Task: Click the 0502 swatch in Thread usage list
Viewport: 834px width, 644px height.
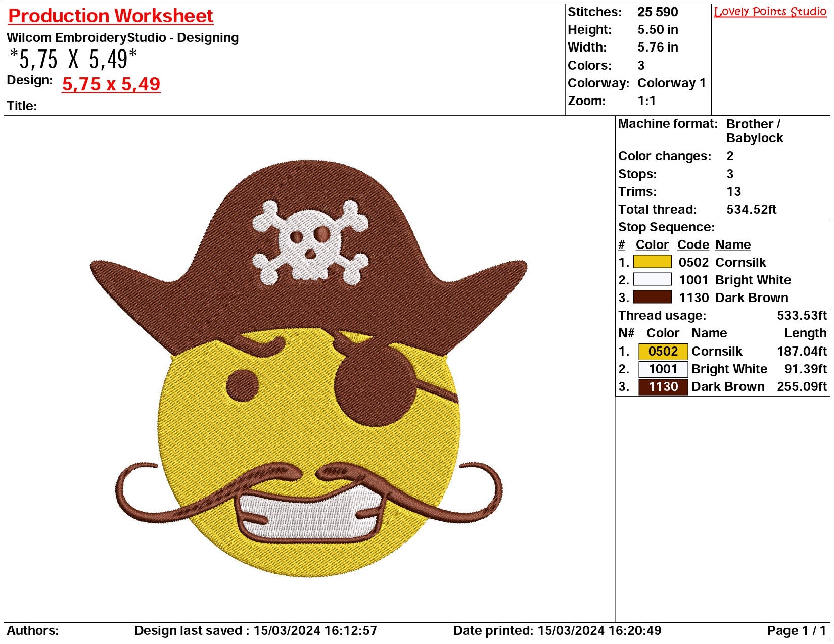Action: 663,351
